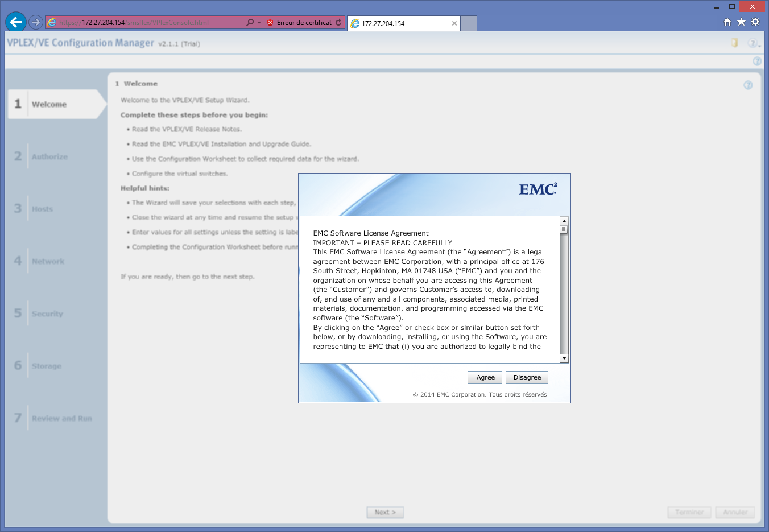The image size is (769, 532).
Task: Select the 172.27.204.154 browser tab
Action: tap(398, 23)
